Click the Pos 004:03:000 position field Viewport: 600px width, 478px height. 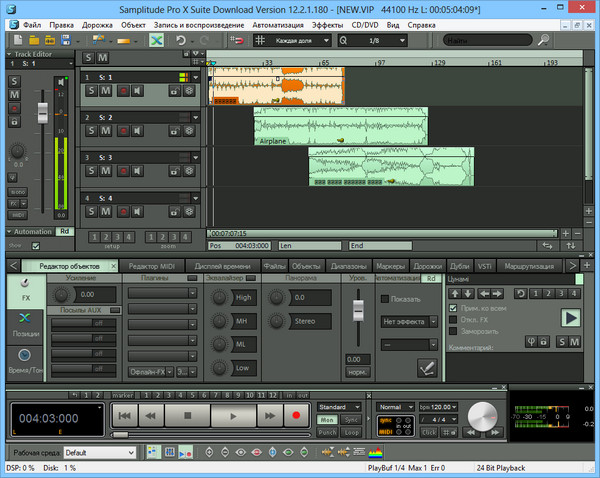pyautogui.click(x=240, y=246)
